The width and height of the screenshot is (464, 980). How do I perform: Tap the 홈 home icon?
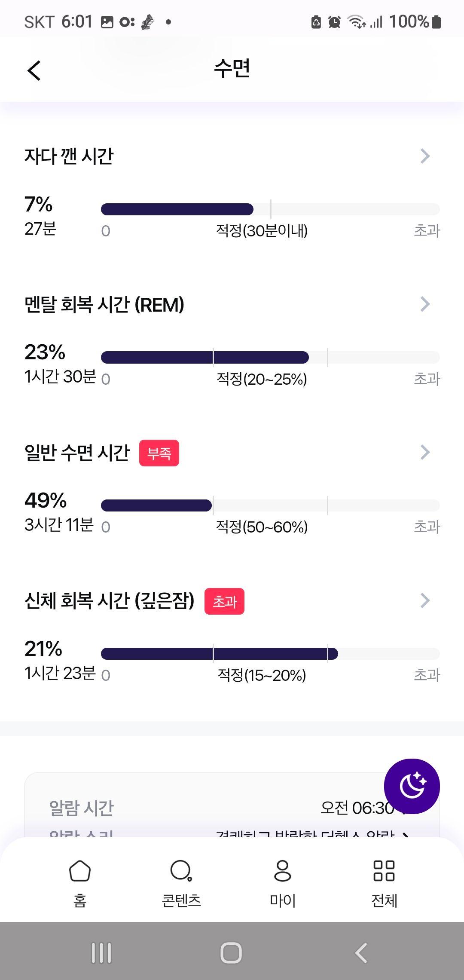pos(80,871)
